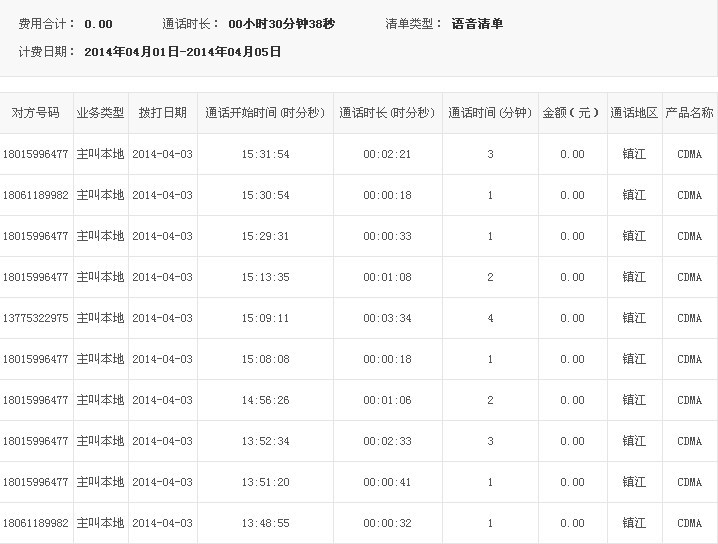Click the 通话地区 column header
Image resolution: width=718 pixels, height=544 pixels.
[634, 112]
